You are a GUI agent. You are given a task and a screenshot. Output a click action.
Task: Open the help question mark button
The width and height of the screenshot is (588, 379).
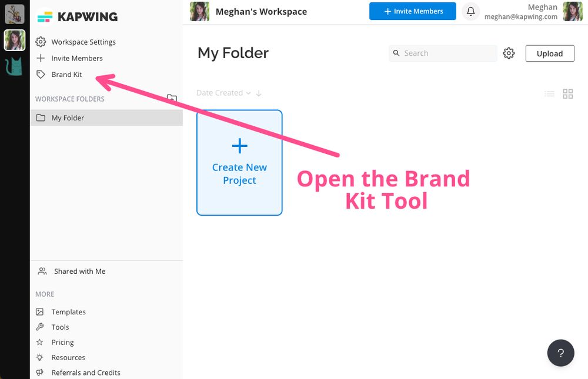coord(560,353)
